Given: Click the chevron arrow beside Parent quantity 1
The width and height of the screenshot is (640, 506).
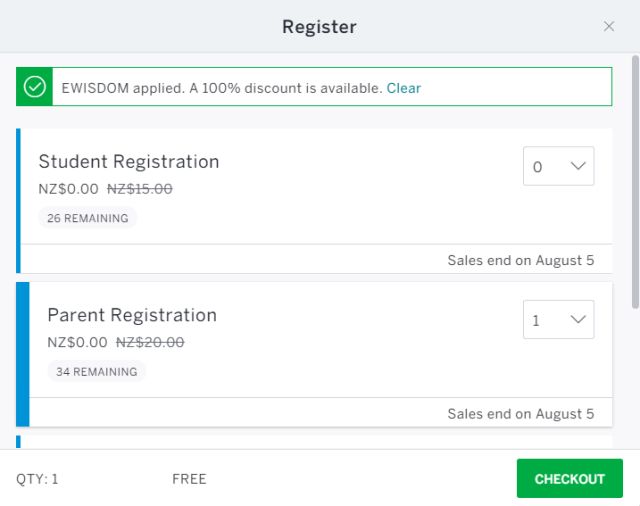Looking at the screenshot, I should coord(578,320).
